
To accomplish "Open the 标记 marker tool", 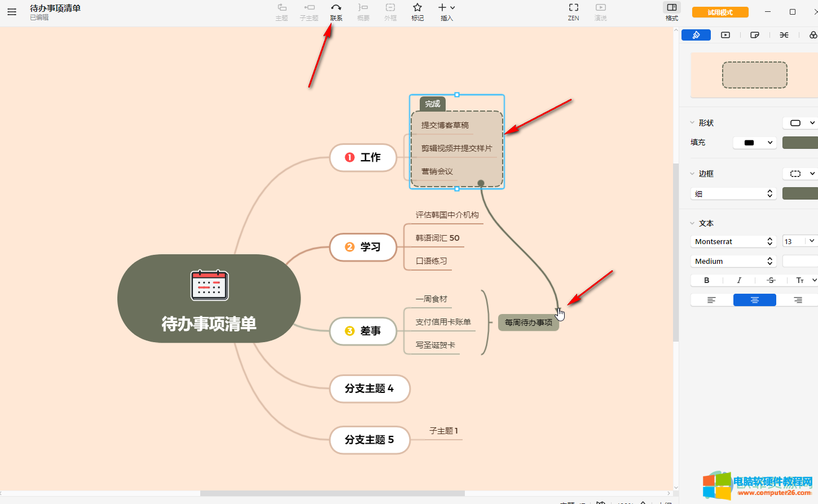I will point(417,12).
